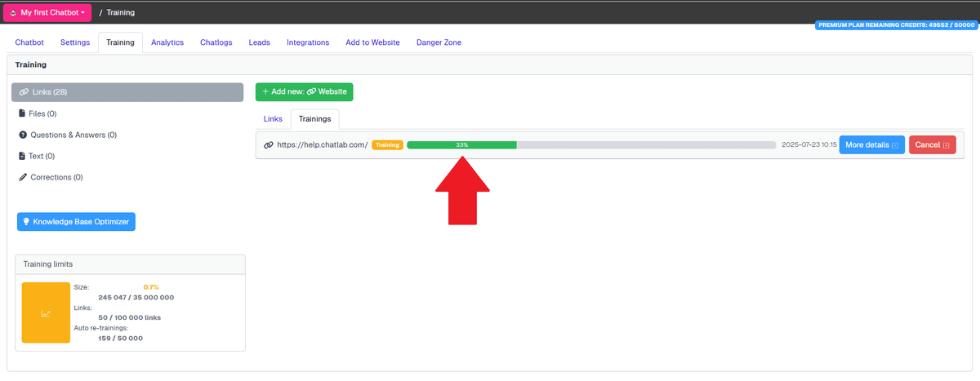Click the chain icon in Links (28)

(x=24, y=92)
